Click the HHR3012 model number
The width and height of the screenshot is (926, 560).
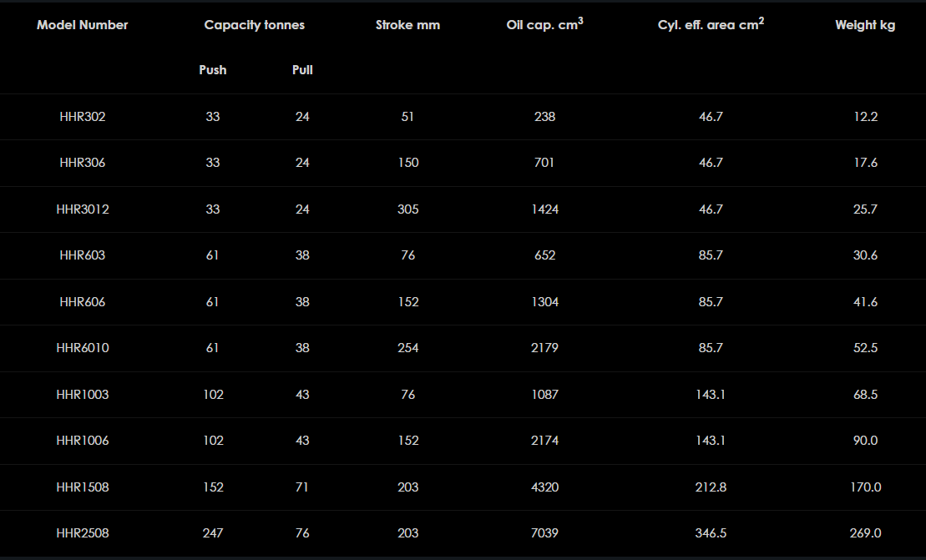pos(83,209)
